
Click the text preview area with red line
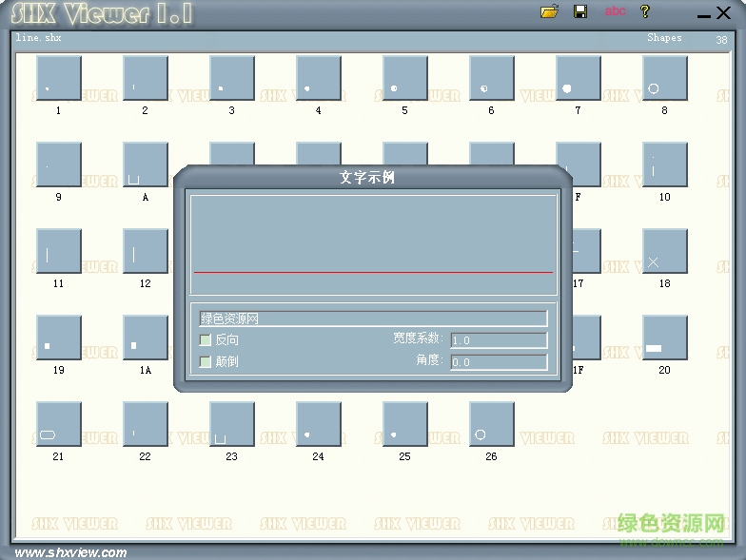tap(373, 244)
